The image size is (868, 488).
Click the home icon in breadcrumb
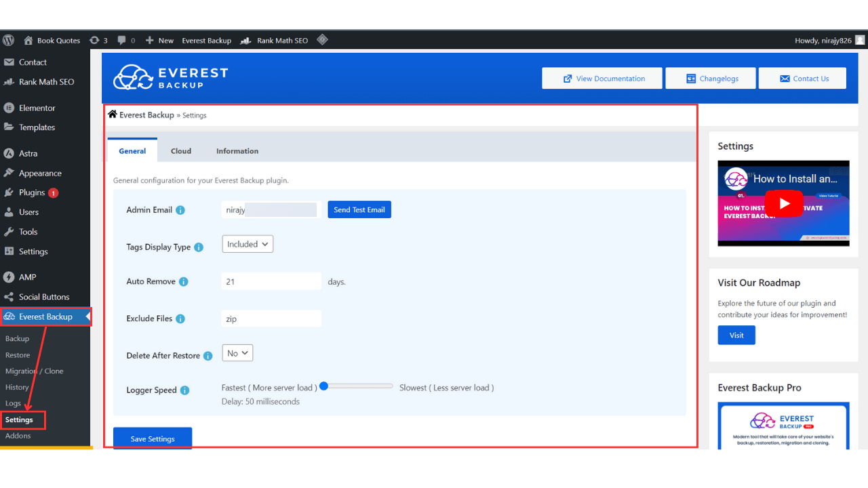tap(113, 115)
